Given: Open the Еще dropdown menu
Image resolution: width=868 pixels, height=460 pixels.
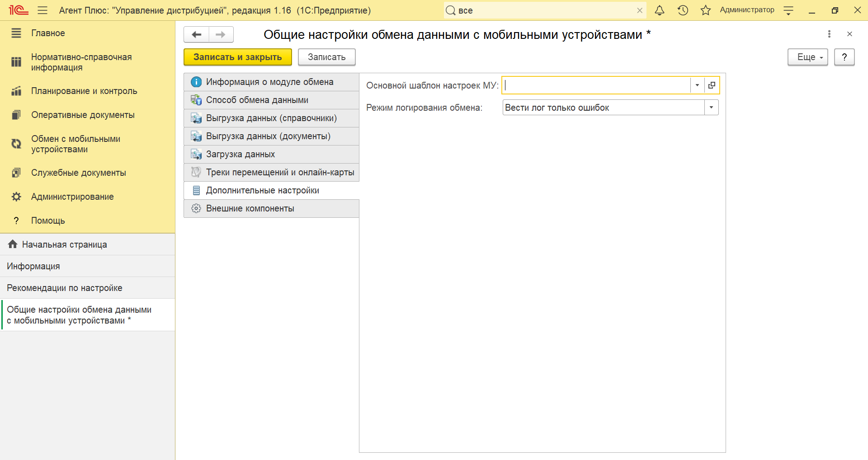Looking at the screenshot, I should pos(807,57).
